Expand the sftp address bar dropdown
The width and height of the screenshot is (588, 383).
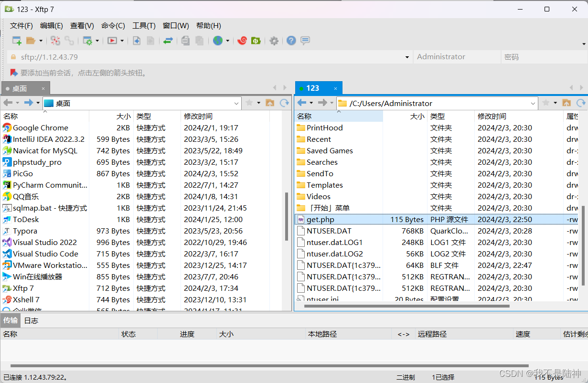407,57
